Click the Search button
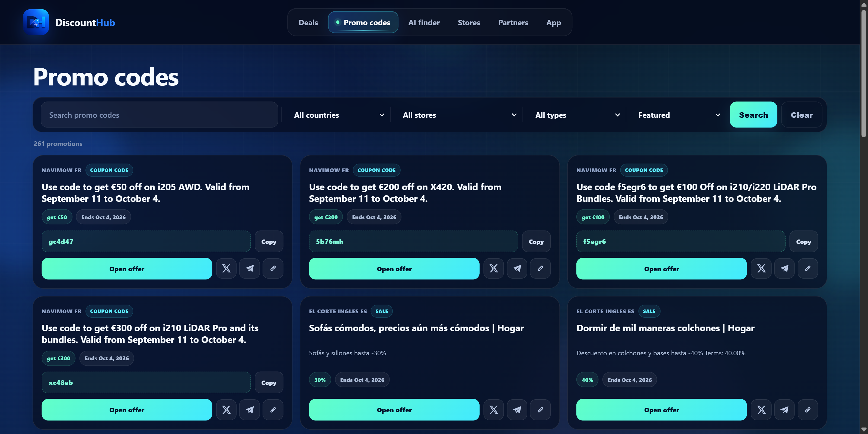The image size is (868, 434). coord(754,114)
